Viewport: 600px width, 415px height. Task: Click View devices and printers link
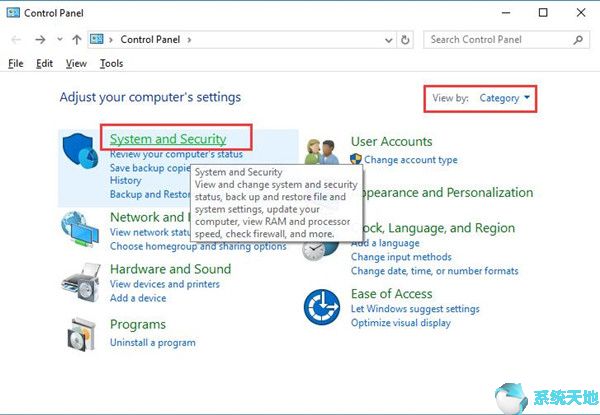tap(165, 284)
